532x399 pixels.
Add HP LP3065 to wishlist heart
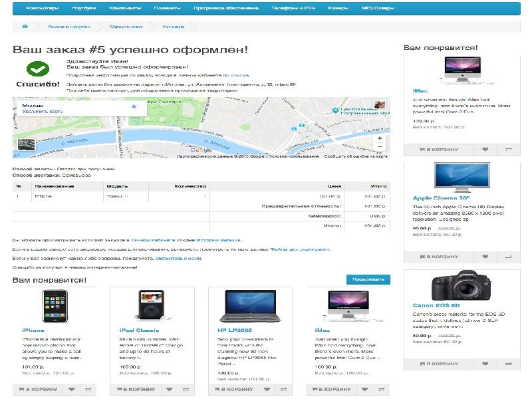[x=267, y=389]
